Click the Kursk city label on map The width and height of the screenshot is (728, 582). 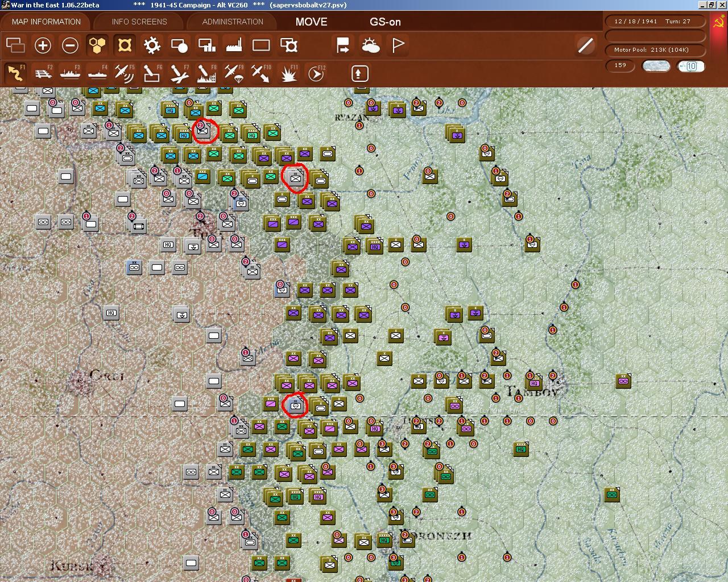(72, 566)
